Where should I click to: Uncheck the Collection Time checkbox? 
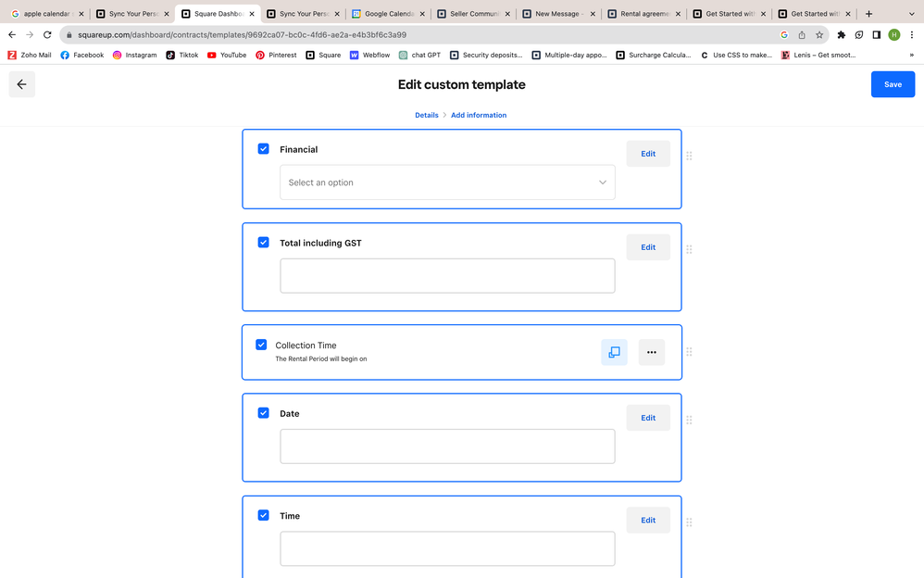[x=261, y=345]
